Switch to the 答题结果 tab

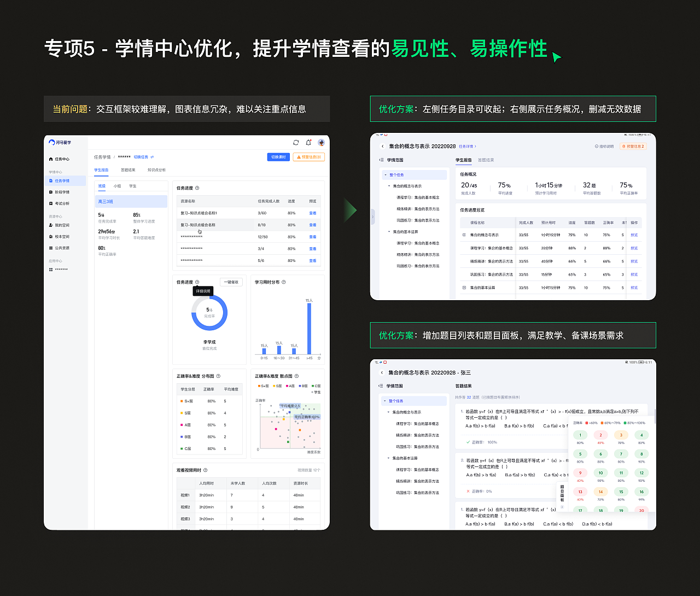point(129,170)
